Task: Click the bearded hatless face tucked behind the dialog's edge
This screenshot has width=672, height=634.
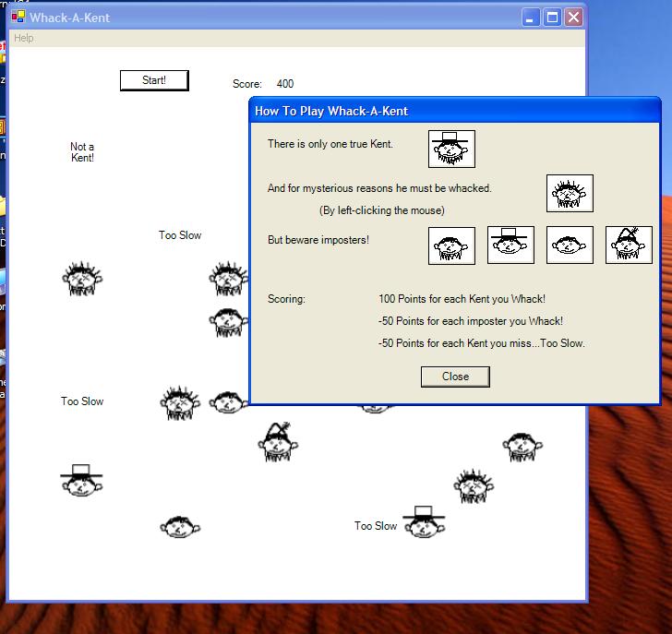Action: [228, 323]
